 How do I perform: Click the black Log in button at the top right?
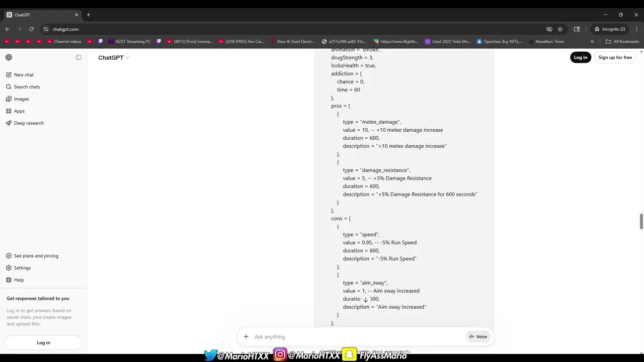581,57
